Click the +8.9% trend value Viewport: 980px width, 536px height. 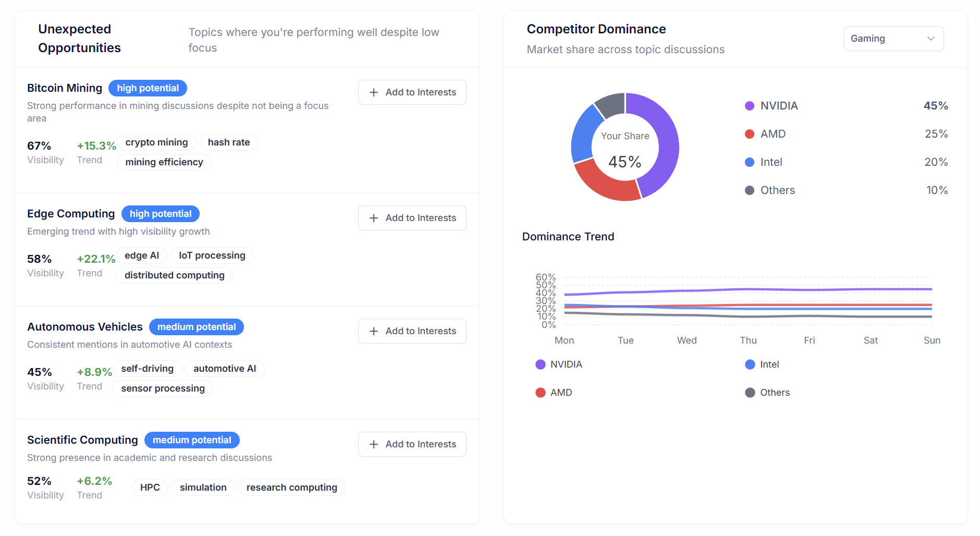point(94,372)
